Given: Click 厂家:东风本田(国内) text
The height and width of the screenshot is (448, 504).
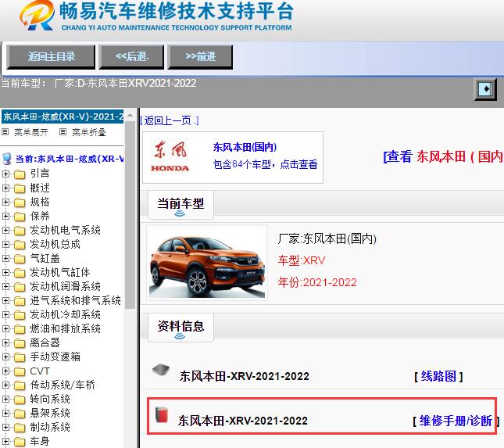Looking at the screenshot, I should pos(327,239).
